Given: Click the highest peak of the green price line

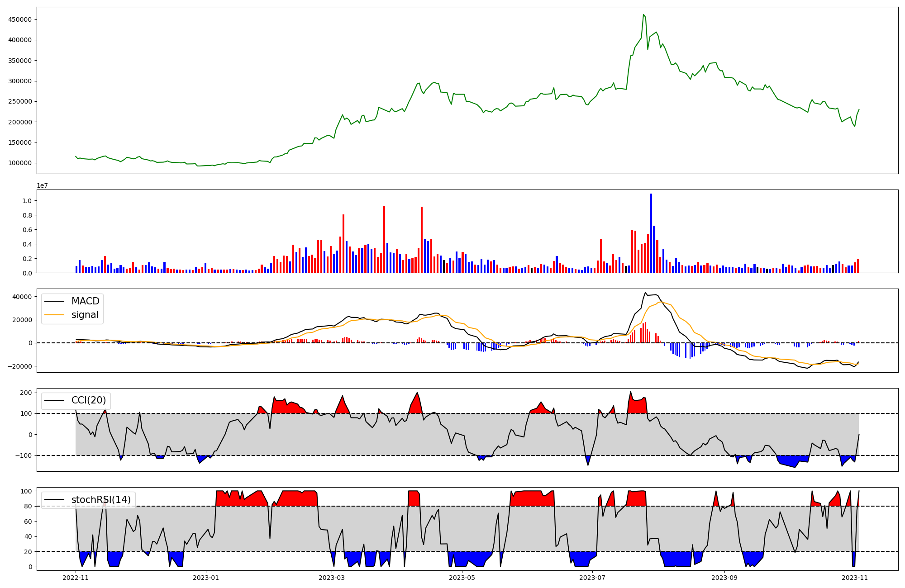Looking at the screenshot, I should (x=643, y=15).
